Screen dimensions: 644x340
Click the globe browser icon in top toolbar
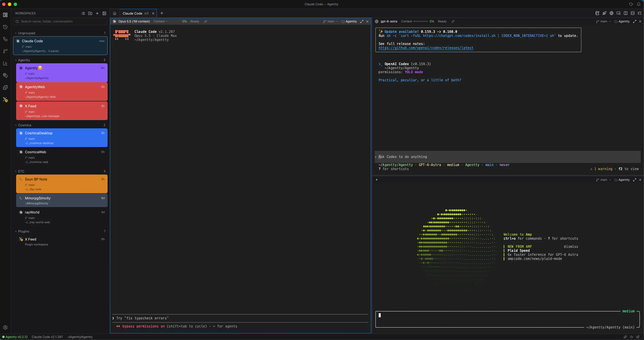pyautogui.click(x=611, y=13)
